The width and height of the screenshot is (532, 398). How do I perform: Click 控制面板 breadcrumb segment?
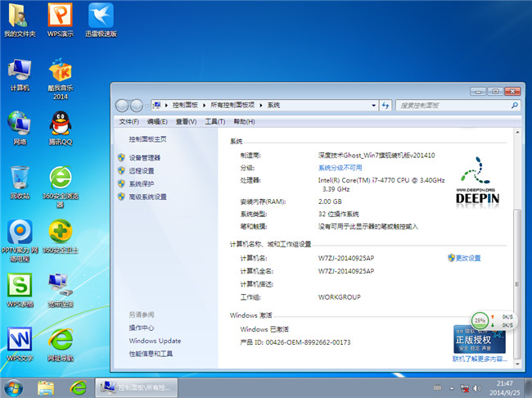pyautogui.click(x=185, y=106)
